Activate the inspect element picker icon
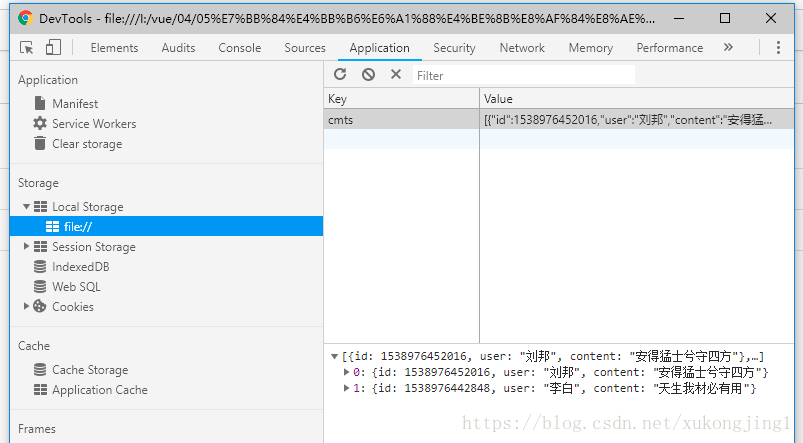The width and height of the screenshot is (803, 443). point(27,48)
